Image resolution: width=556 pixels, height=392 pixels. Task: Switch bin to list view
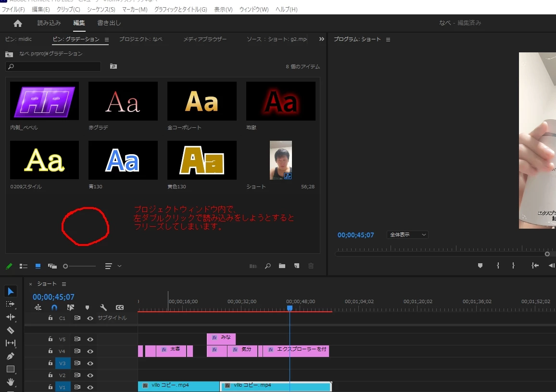[24, 266]
